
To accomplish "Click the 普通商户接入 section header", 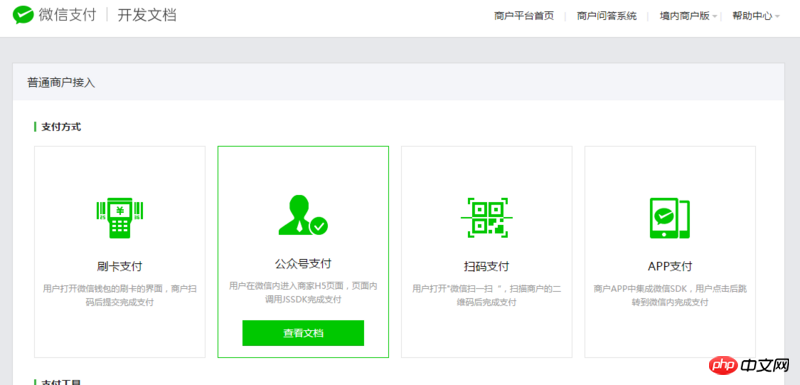I will coord(61,83).
